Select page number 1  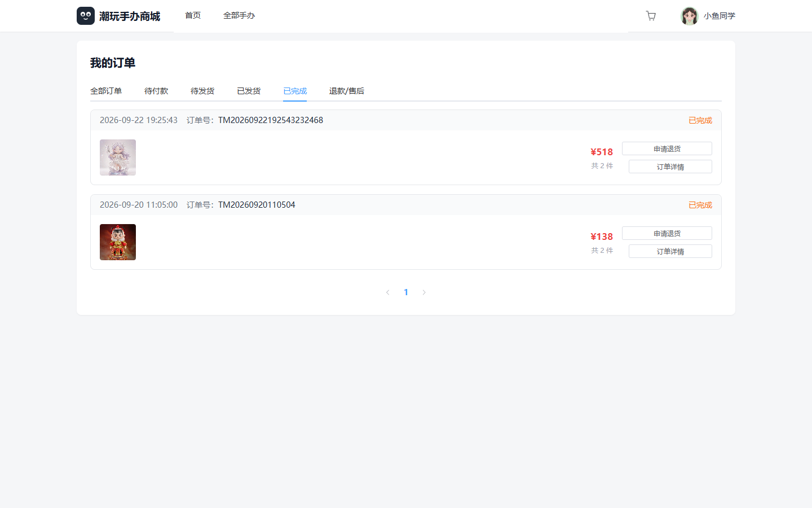click(406, 292)
